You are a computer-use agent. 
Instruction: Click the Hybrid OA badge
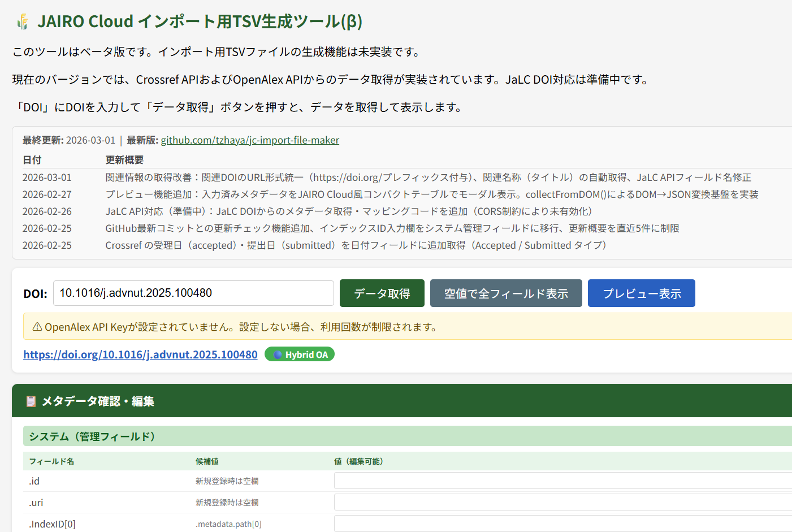click(300, 354)
